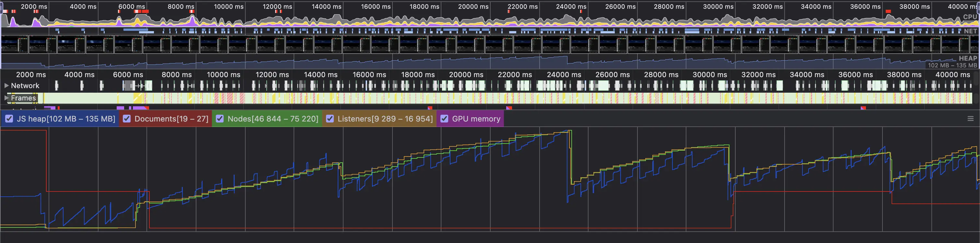
Task: Click the red marker before 38000 ms in overview
Action: [888, 12]
